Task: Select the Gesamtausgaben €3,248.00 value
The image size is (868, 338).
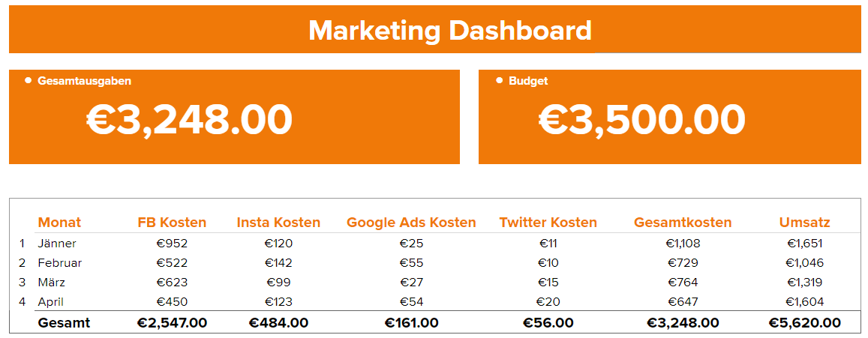Action: [189, 120]
